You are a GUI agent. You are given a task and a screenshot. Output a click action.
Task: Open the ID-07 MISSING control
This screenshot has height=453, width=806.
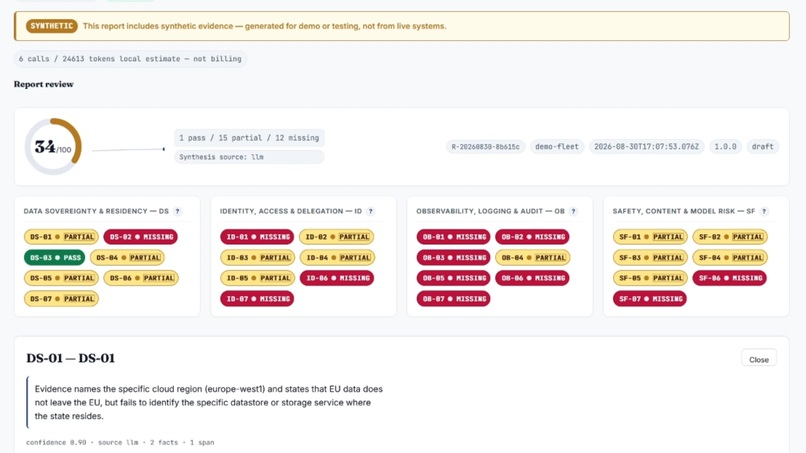click(x=257, y=298)
